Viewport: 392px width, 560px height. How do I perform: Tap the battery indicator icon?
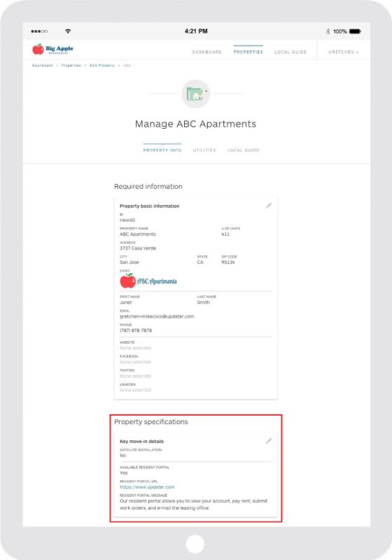355,31
